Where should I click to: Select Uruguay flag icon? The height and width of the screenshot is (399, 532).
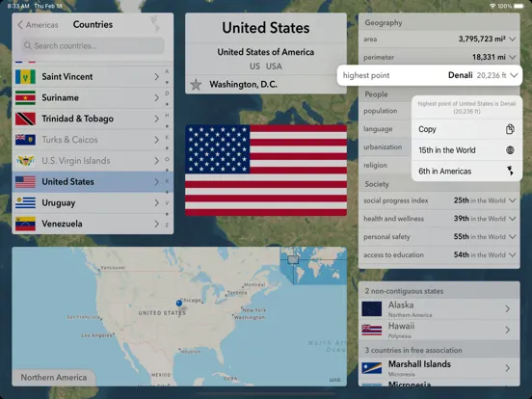[25, 202]
